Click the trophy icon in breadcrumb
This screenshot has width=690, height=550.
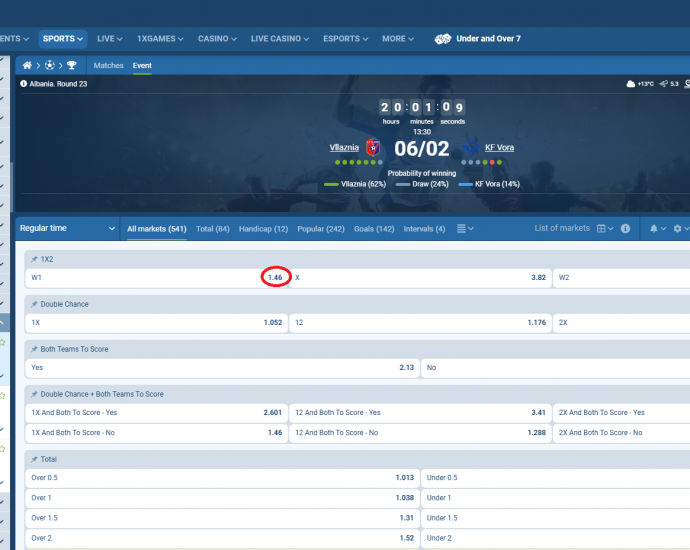pyautogui.click(x=71, y=66)
